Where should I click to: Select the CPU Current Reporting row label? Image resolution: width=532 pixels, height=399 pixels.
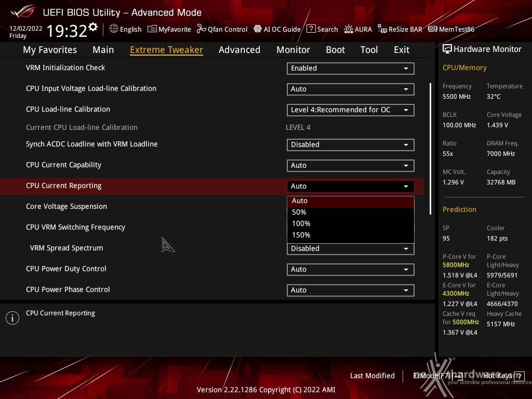[64, 185]
